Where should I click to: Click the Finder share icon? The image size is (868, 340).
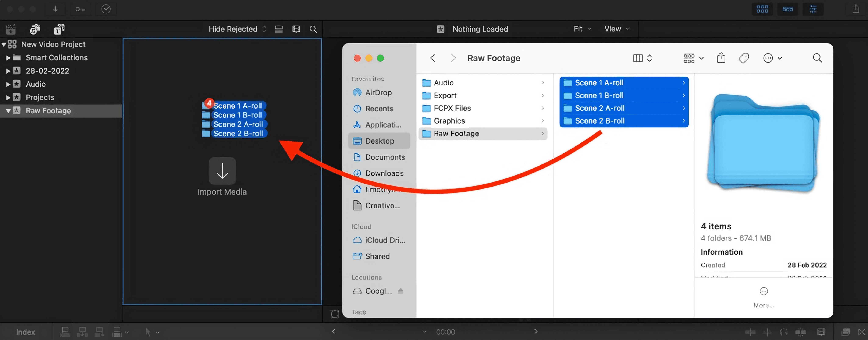pyautogui.click(x=721, y=58)
